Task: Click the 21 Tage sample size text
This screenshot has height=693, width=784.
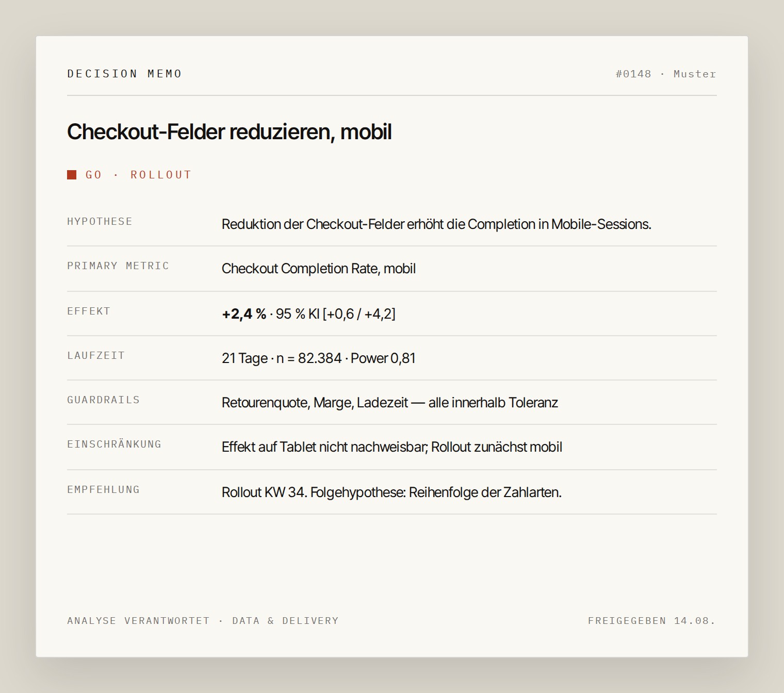Action: 319,358
